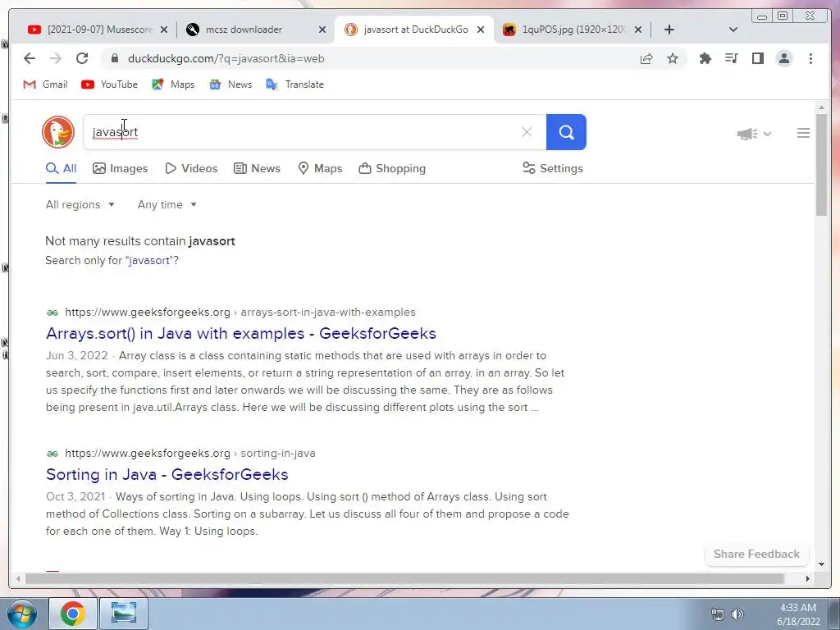This screenshot has width=840, height=630.
Task: Open the search Settings dropdown
Action: click(553, 168)
